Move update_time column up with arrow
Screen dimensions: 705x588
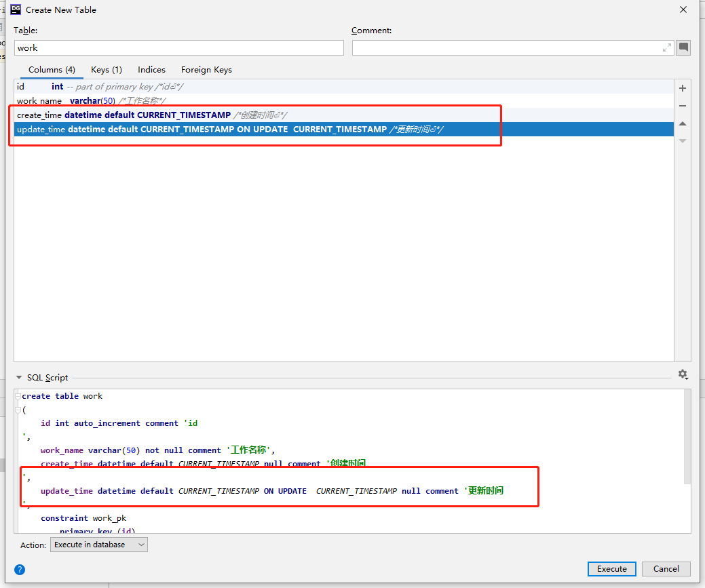tap(683, 123)
